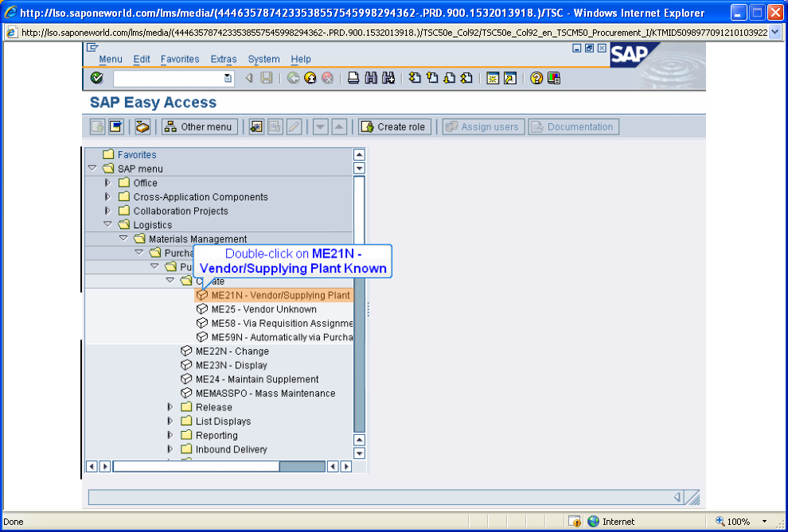Image resolution: width=788 pixels, height=532 pixels.
Task: Click the Customize Local Layout icon
Action: (x=554, y=78)
